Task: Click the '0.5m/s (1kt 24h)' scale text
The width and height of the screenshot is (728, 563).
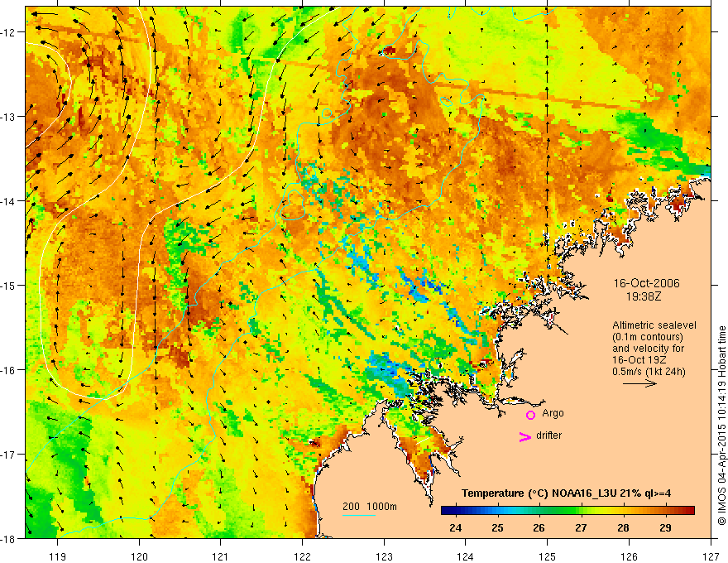Action: click(649, 372)
